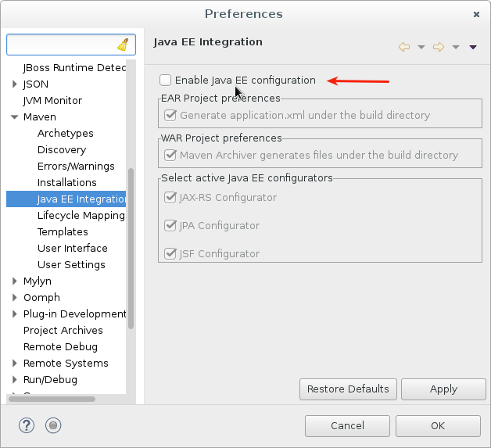Open the Help question mark icon
This screenshot has height=448, width=491.
coord(27,425)
